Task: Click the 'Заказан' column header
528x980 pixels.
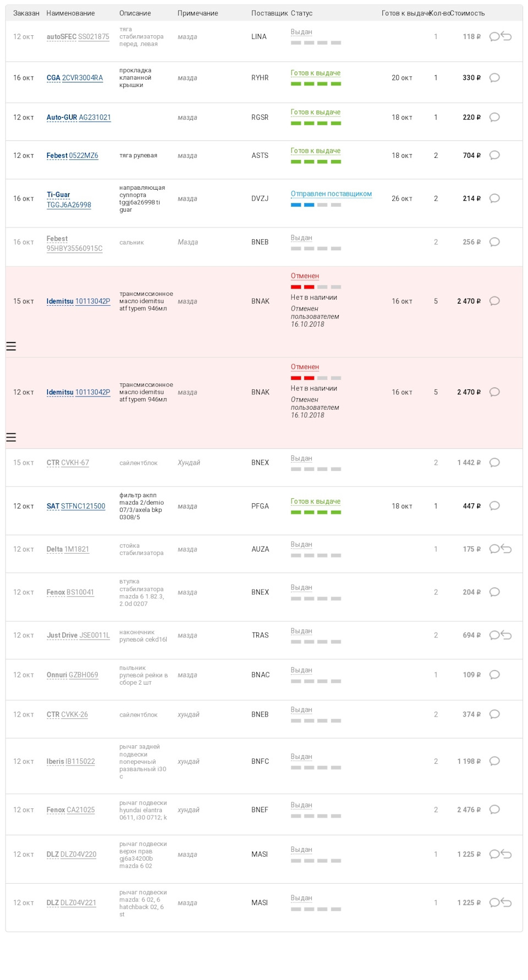Action: pyautogui.click(x=26, y=13)
